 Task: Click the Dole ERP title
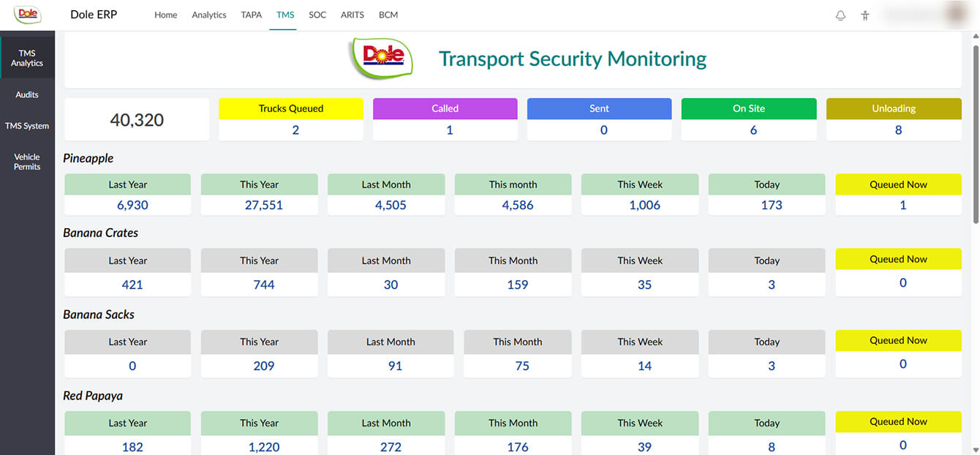pyautogui.click(x=94, y=15)
